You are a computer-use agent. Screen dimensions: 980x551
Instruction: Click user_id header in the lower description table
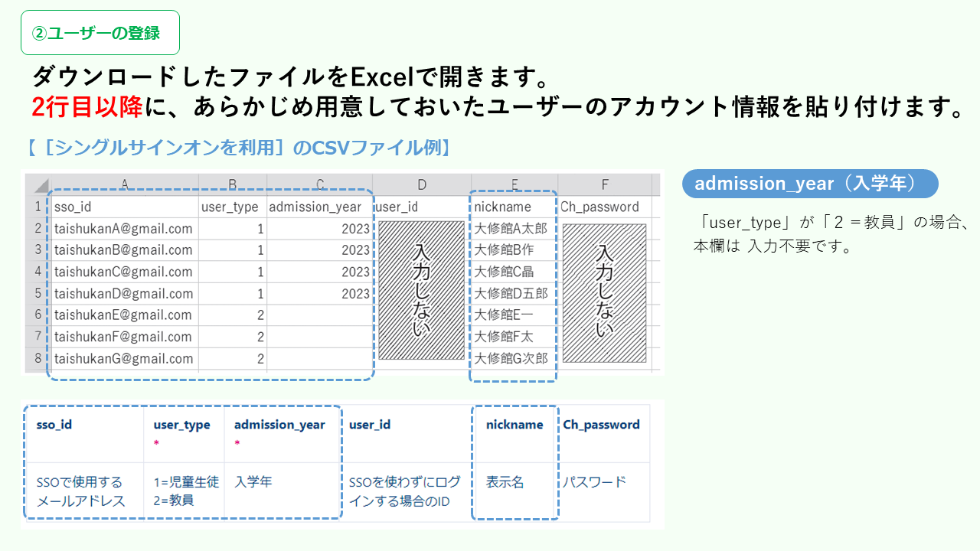(371, 425)
